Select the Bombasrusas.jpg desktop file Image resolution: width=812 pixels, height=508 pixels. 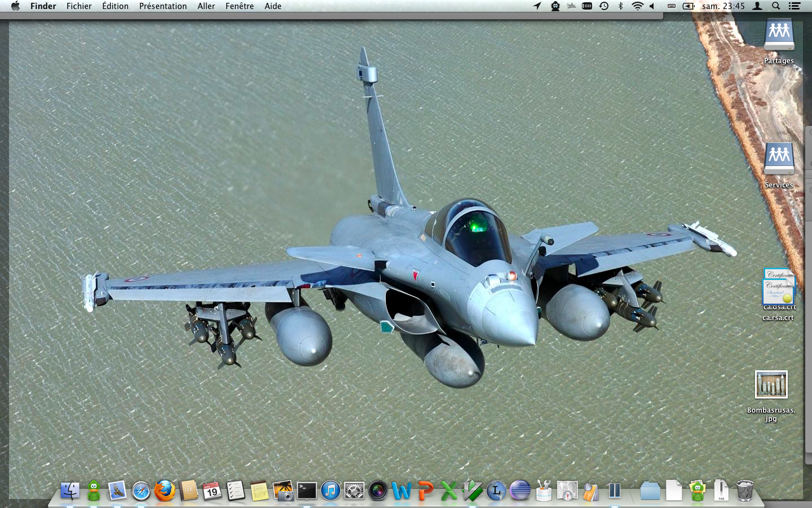(771, 385)
